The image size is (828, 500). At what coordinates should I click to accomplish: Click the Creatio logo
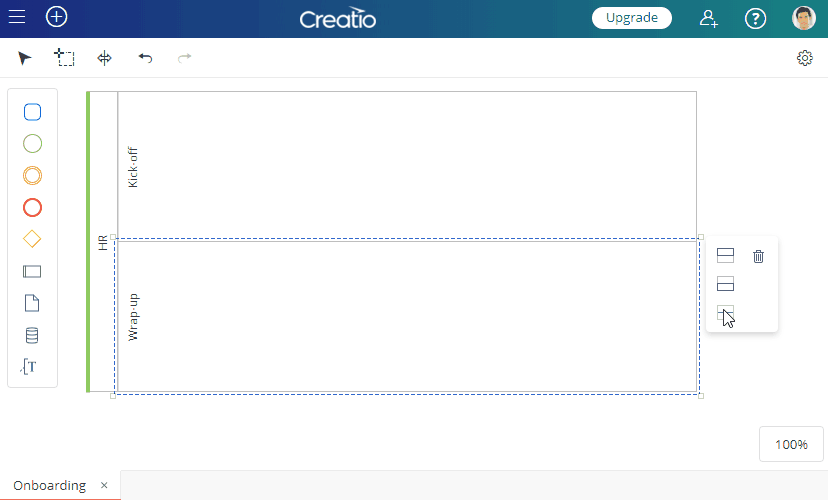[338, 18]
